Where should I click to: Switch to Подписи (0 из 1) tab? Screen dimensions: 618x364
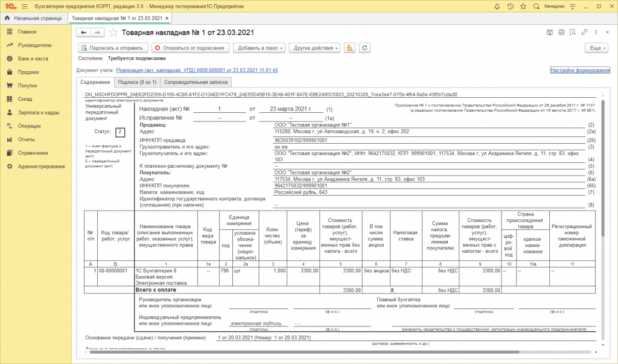coord(137,82)
